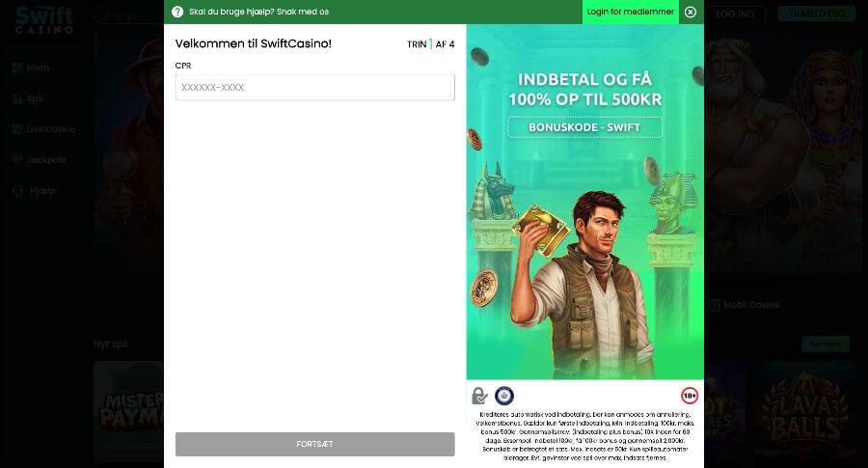Click the Jackpots diamond icon
This screenshot has height=468, width=868.
pos(16,160)
